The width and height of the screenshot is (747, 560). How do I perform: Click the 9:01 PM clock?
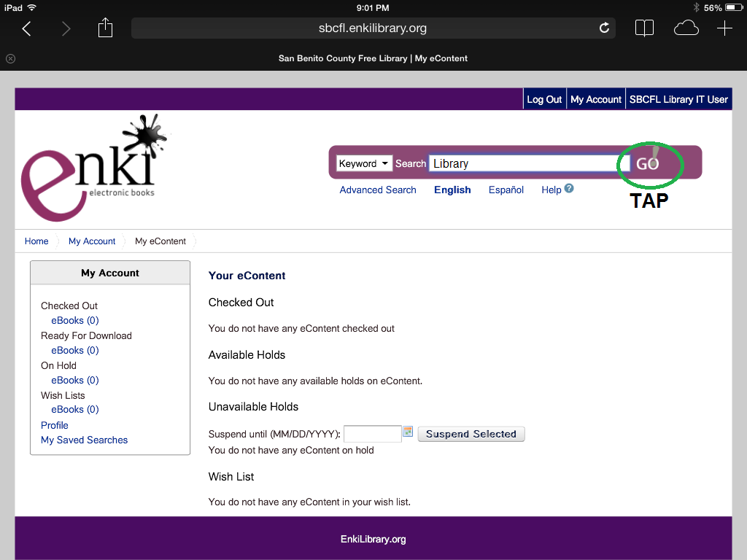point(373,7)
